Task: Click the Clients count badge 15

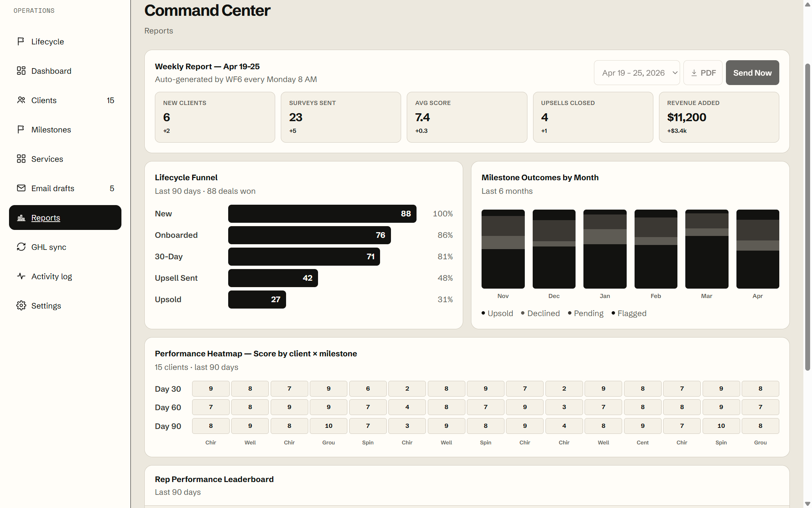Action: [111, 100]
